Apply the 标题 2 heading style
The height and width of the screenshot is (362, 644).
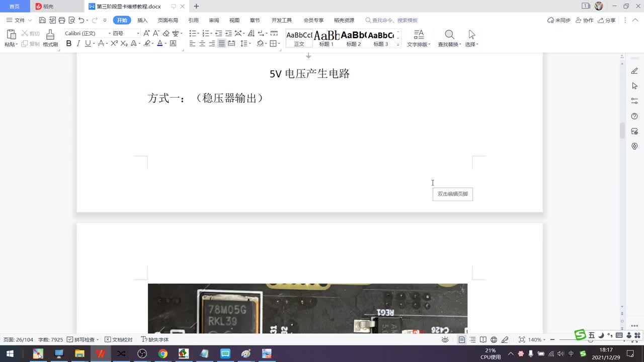click(354, 38)
